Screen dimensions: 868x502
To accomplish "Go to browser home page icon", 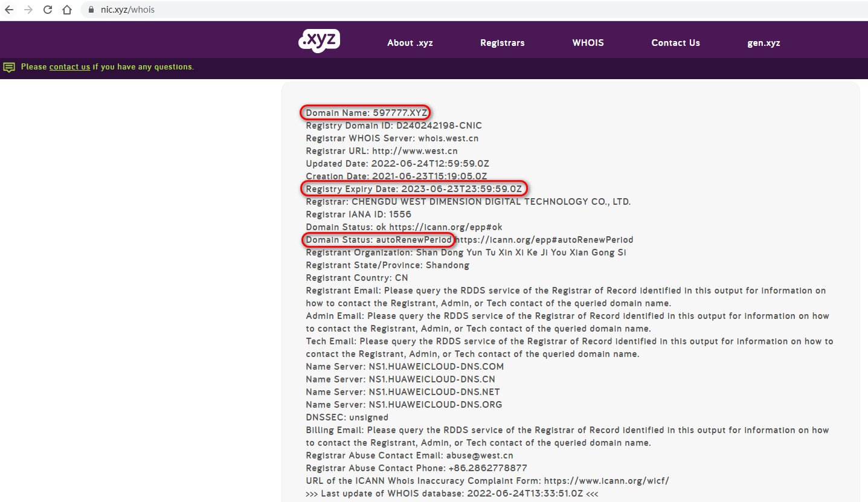I will (67, 10).
